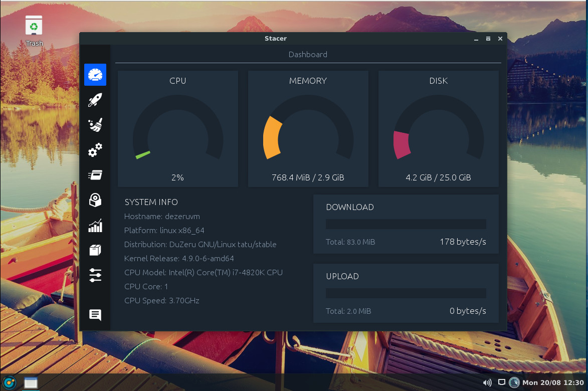The image size is (588, 391).
Task: Click the CPU gauge dial
Action: tap(178, 127)
